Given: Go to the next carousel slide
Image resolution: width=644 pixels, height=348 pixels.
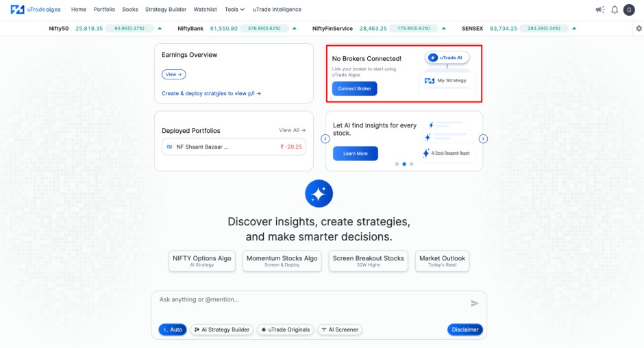Looking at the screenshot, I should [483, 139].
